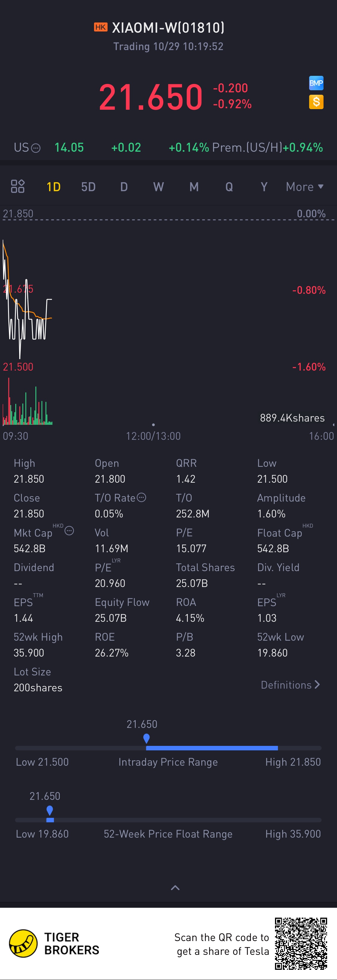Switch to the 5D chart tab
337x980 pixels.
[88, 187]
